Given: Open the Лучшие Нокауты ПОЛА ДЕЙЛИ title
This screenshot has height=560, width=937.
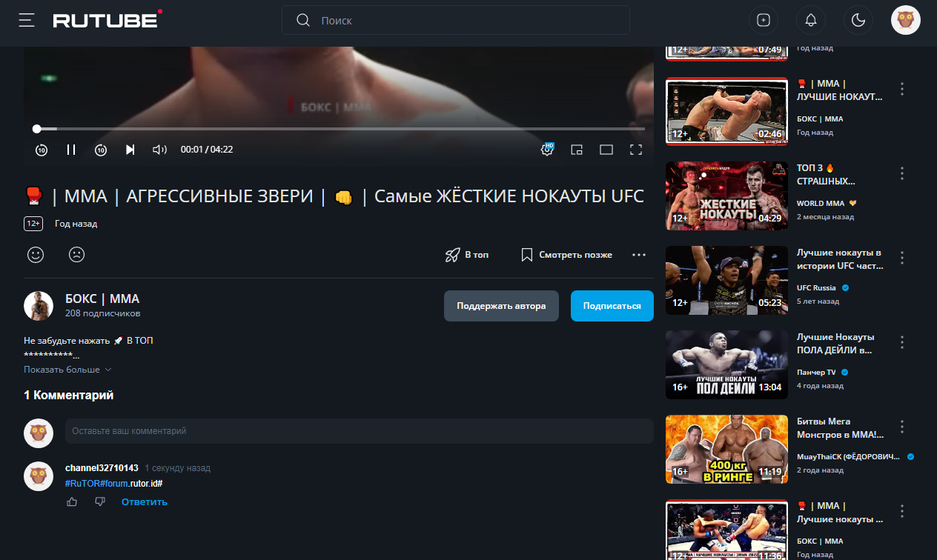Looking at the screenshot, I should 835,343.
